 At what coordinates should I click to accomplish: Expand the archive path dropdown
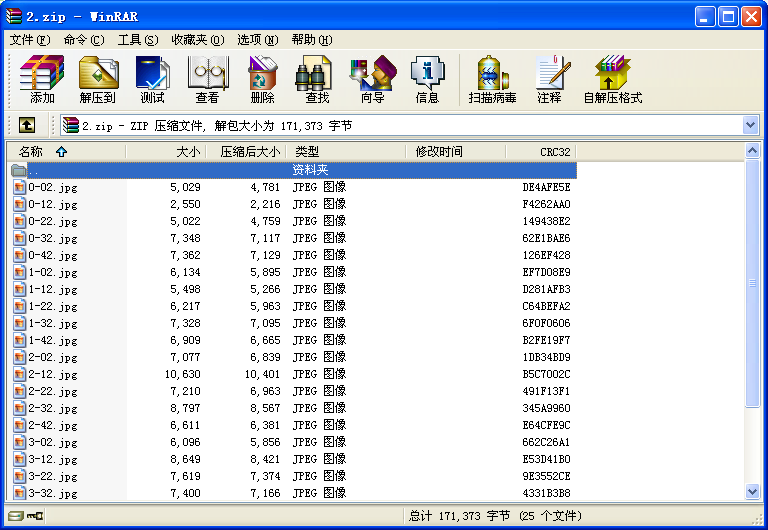coord(750,125)
